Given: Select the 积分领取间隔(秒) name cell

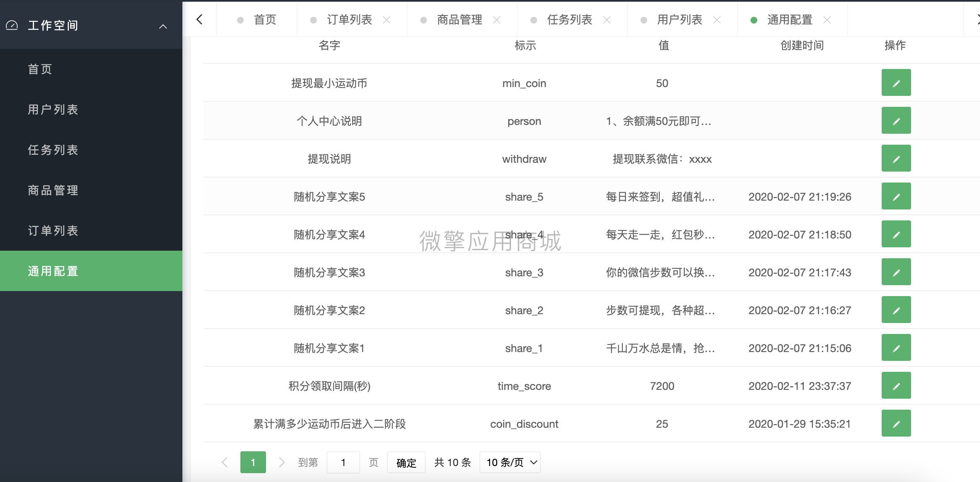Looking at the screenshot, I should pyautogui.click(x=329, y=386).
